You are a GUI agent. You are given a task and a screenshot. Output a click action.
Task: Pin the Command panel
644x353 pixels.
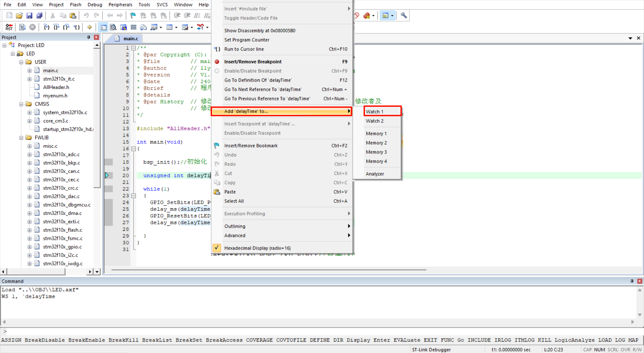tap(632, 281)
